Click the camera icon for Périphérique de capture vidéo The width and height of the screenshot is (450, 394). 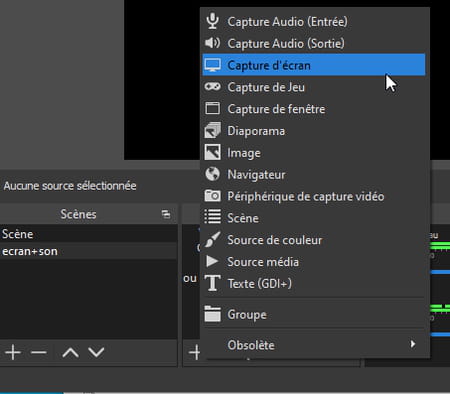[x=212, y=196]
